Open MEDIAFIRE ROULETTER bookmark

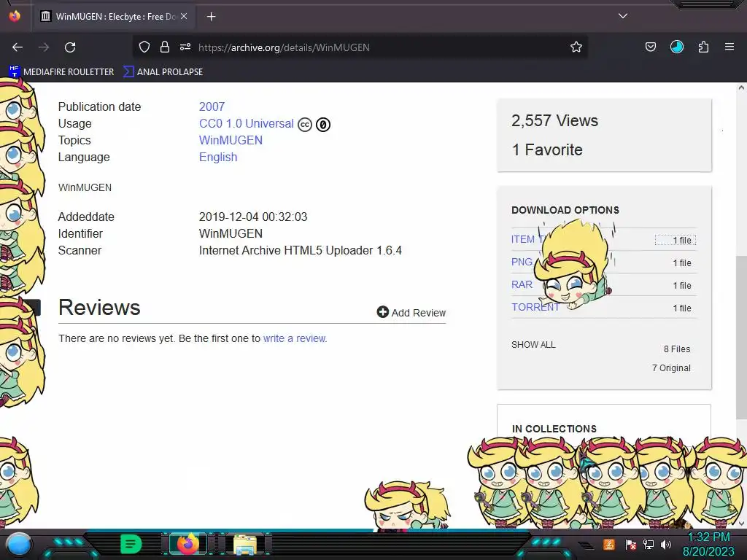(61, 72)
